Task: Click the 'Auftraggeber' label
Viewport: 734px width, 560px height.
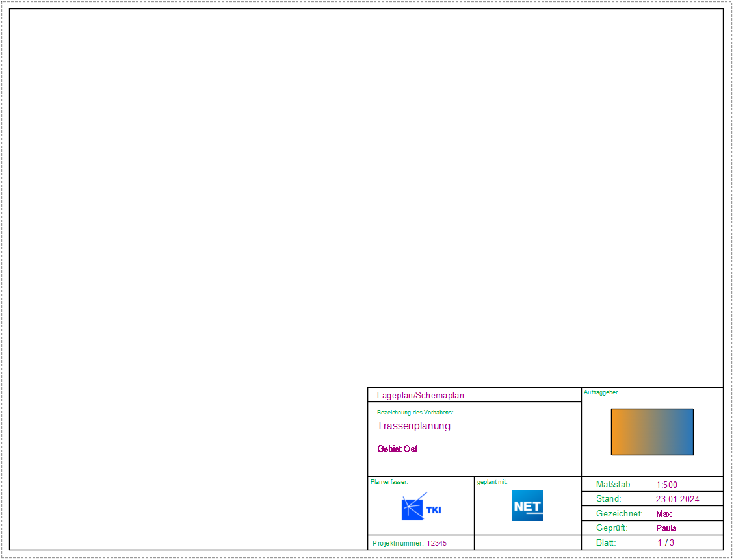Action: (x=601, y=392)
